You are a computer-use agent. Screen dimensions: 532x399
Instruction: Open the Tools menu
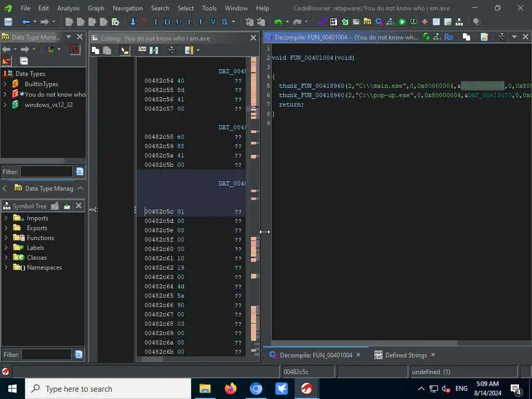coord(209,8)
